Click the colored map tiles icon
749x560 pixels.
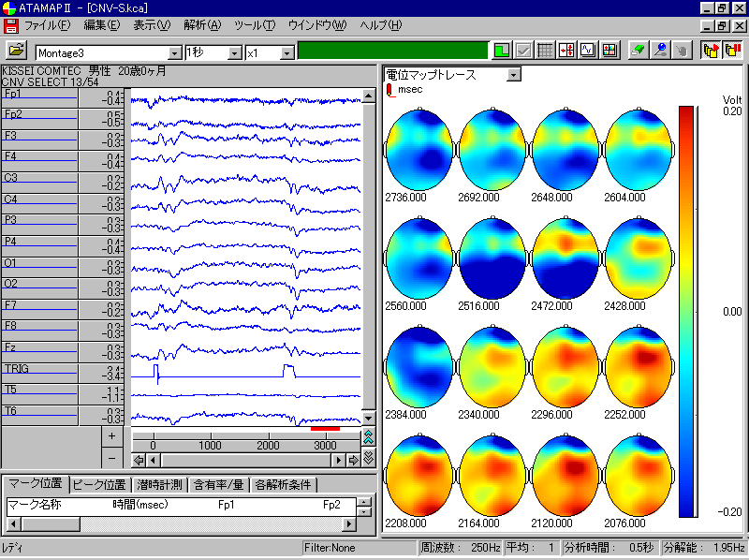pos(610,52)
